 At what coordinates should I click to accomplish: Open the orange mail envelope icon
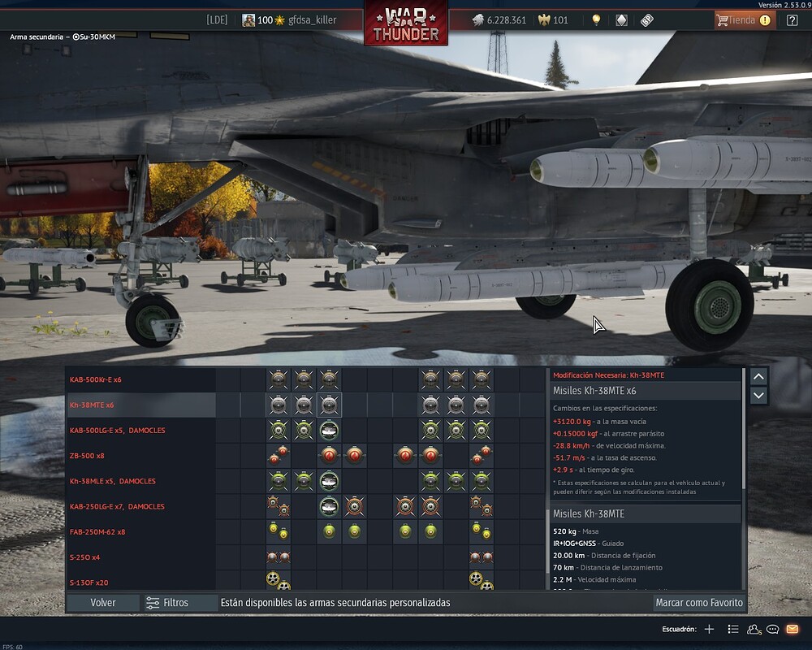(793, 629)
